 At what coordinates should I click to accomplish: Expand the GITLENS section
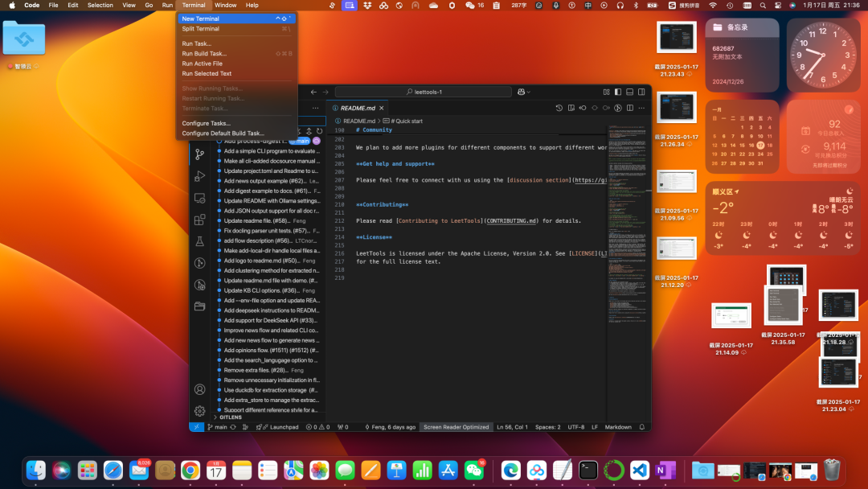(231, 417)
